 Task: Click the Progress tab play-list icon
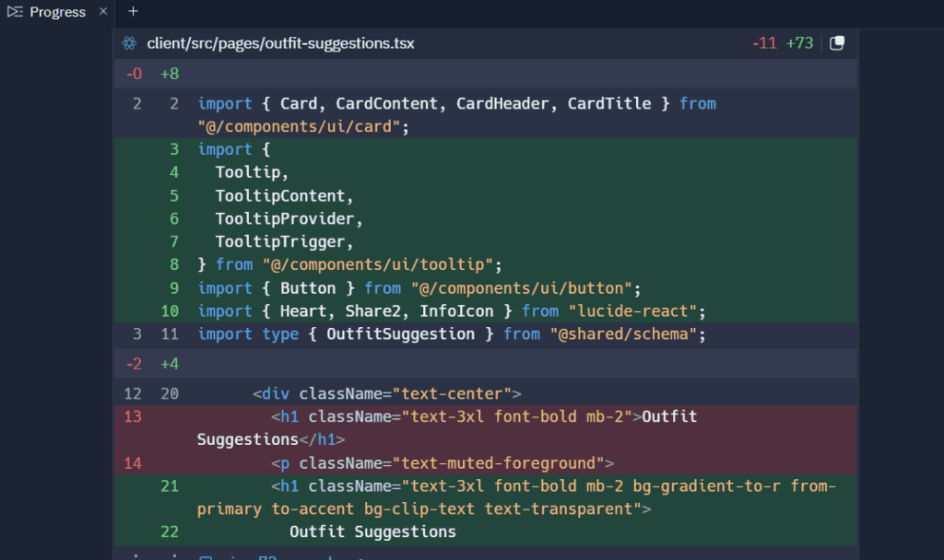(15, 11)
